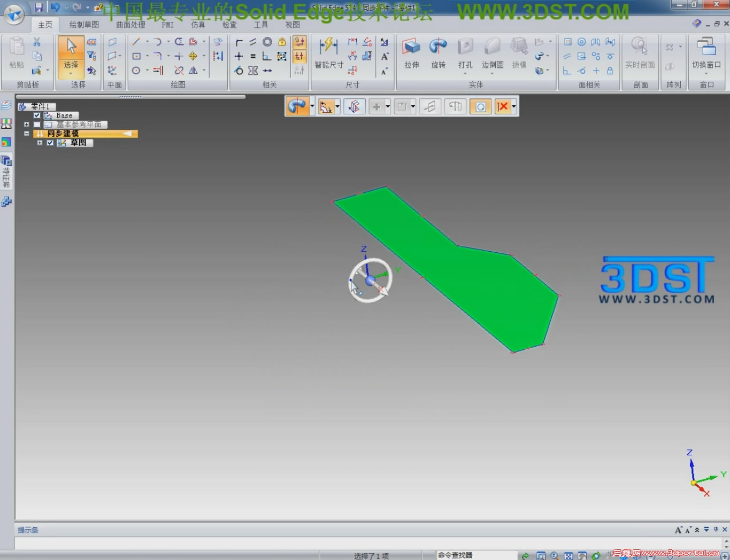Click the 实时剖面 live section button
Screen dimensions: 730x560
[640, 53]
